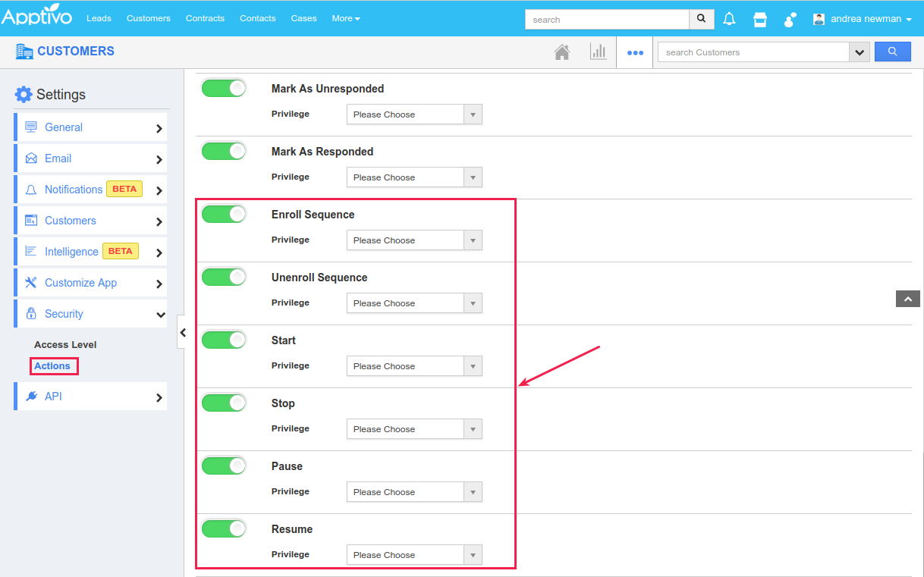Image resolution: width=924 pixels, height=577 pixels.
Task: Expand the Intelligence settings section
Action: (91, 252)
